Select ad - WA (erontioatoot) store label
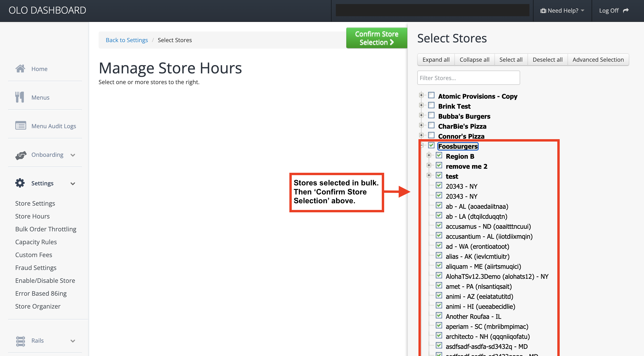644x356 pixels. pos(477,246)
